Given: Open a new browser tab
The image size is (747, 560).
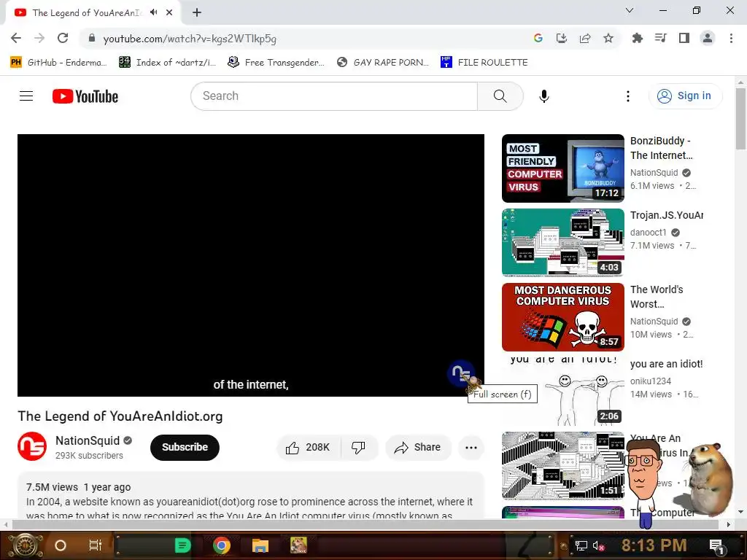Looking at the screenshot, I should (197, 12).
